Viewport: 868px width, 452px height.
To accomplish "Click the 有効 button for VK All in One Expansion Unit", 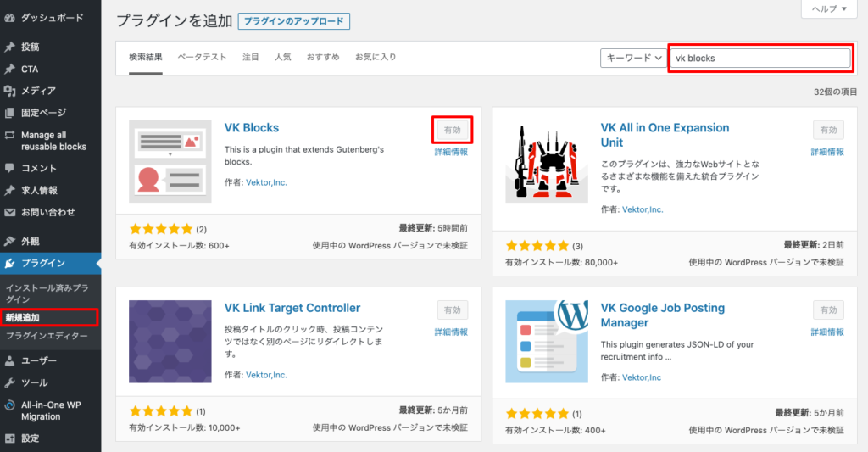I will click(x=829, y=130).
